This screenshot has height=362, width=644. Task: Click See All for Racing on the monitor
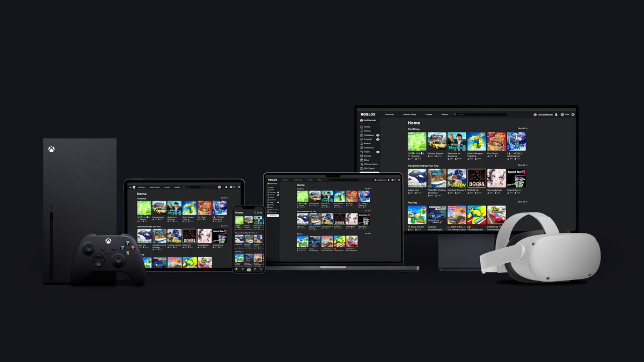click(523, 202)
